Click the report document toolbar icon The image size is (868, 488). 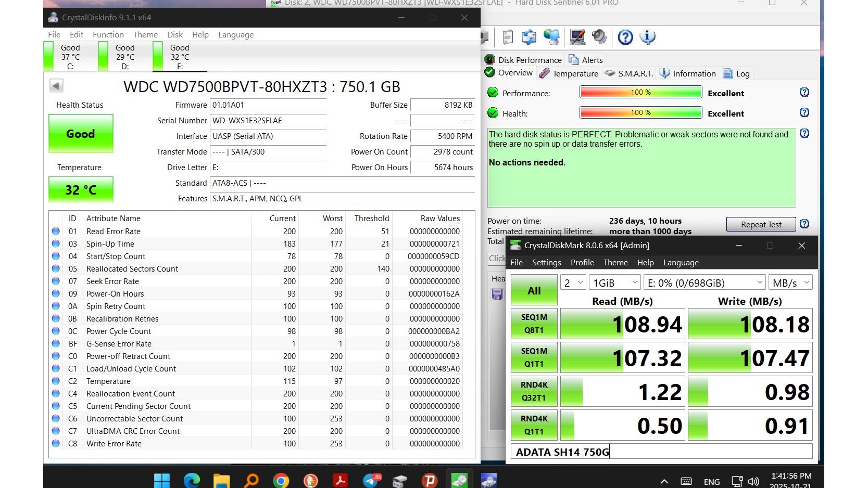click(x=508, y=37)
